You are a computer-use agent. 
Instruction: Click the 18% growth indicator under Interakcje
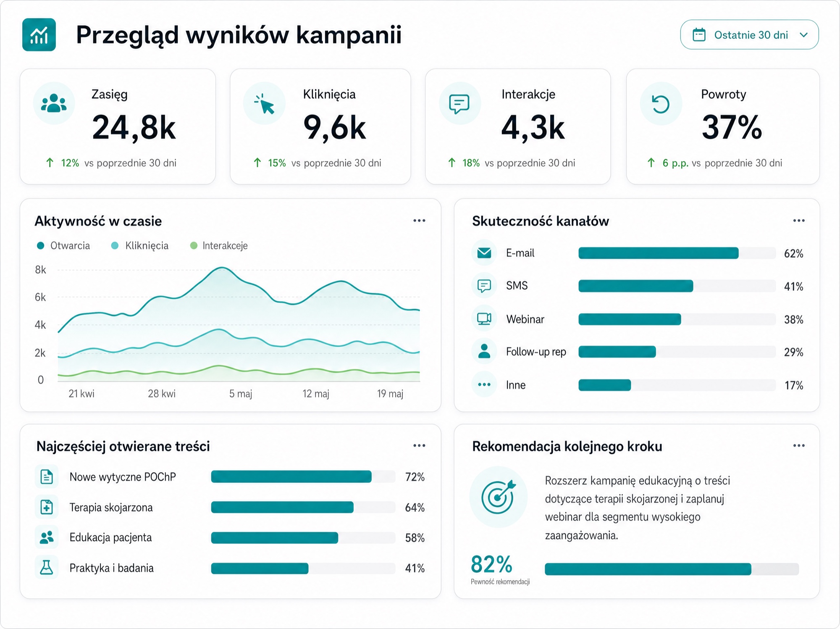coord(464,163)
